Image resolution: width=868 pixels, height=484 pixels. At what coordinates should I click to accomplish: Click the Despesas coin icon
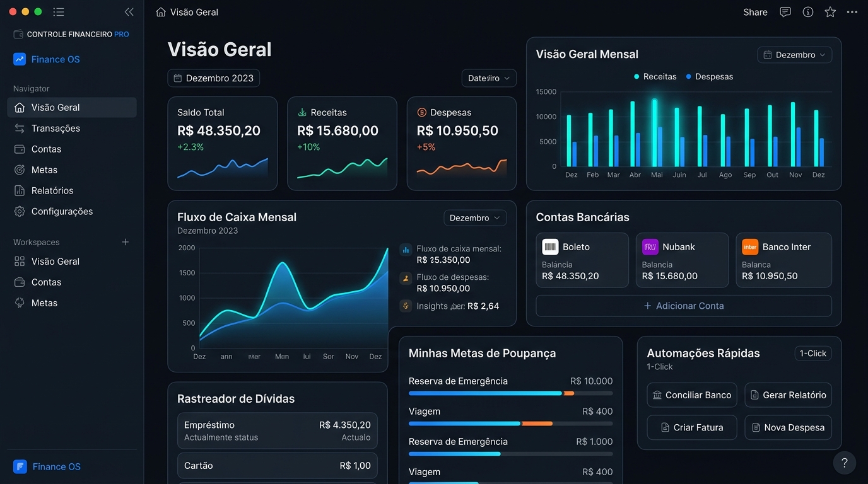click(422, 112)
